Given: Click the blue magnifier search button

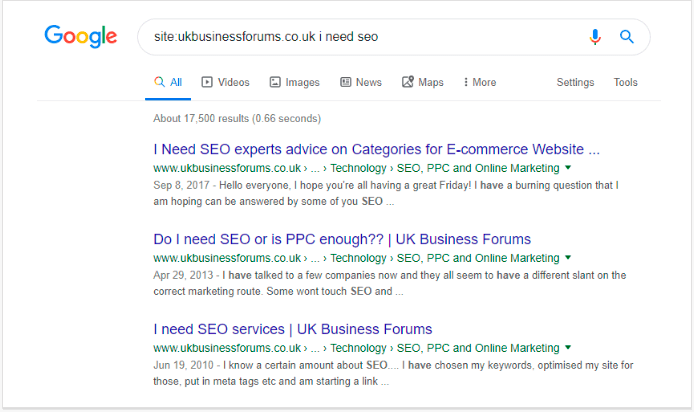Looking at the screenshot, I should coord(626,37).
